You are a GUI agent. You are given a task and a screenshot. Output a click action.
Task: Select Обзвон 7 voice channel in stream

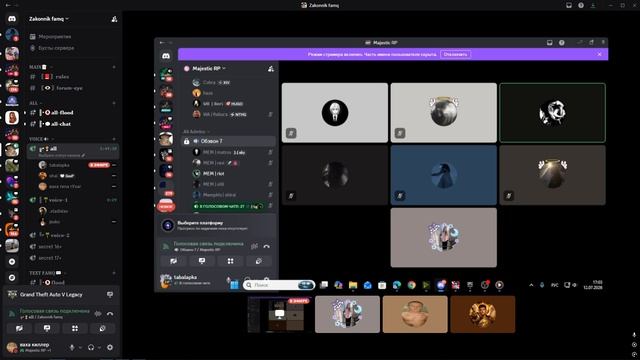tap(229, 141)
